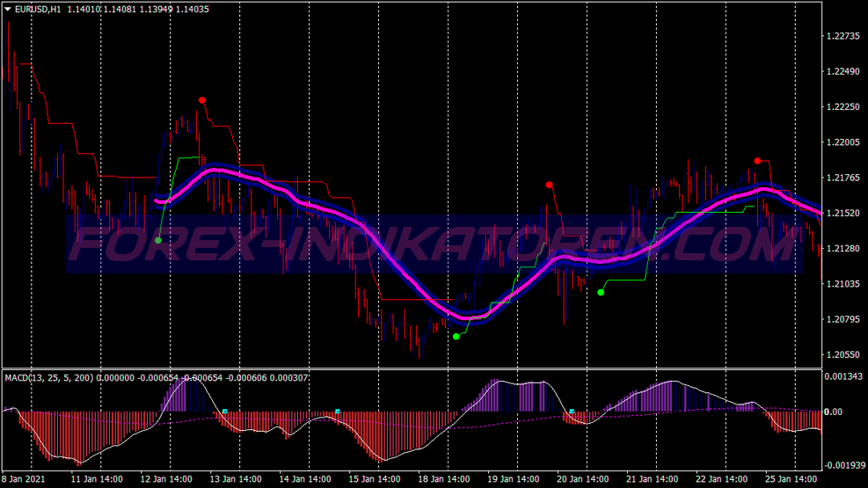Click the 14 Jan 14:00 time label
868x488 pixels.
pos(305,479)
